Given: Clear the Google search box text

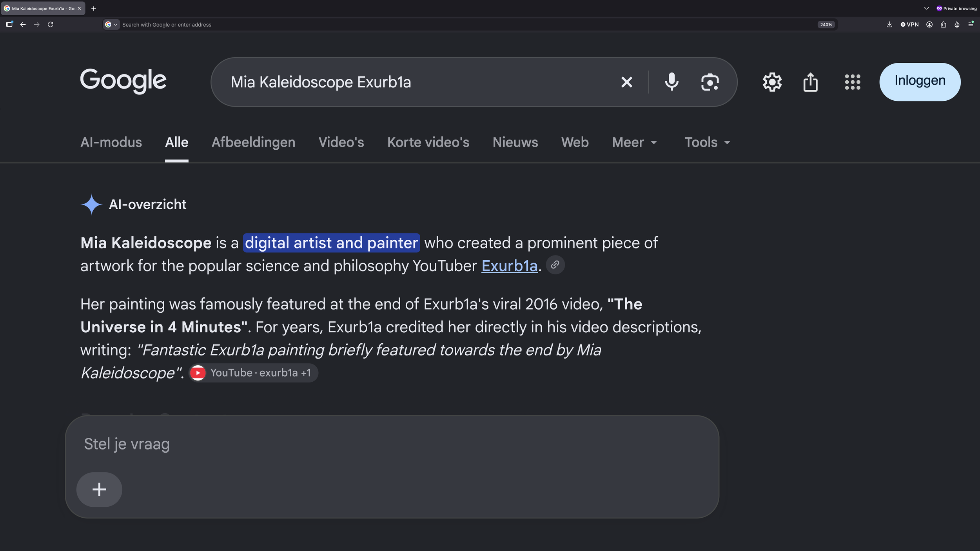Looking at the screenshot, I should (x=627, y=82).
